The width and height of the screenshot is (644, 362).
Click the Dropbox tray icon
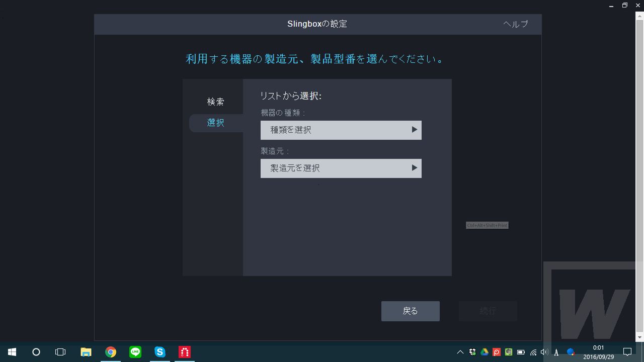coord(472,352)
